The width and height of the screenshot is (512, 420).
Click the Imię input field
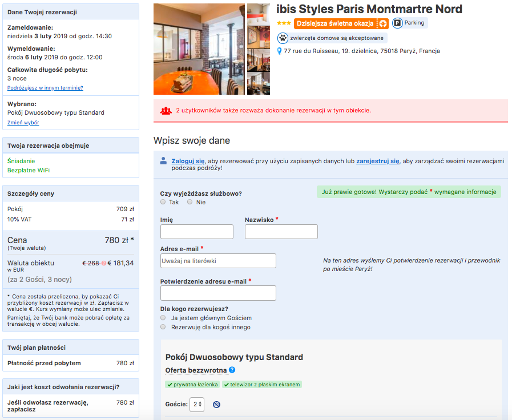pyautogui.click(x=197, y=231)
